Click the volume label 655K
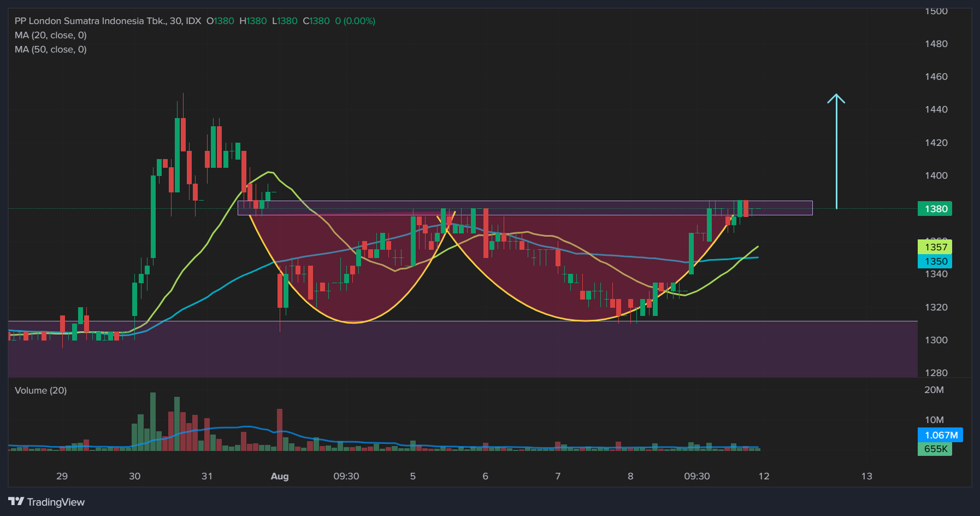The width and height of the screenshot is (980, 516). (936, 449)
